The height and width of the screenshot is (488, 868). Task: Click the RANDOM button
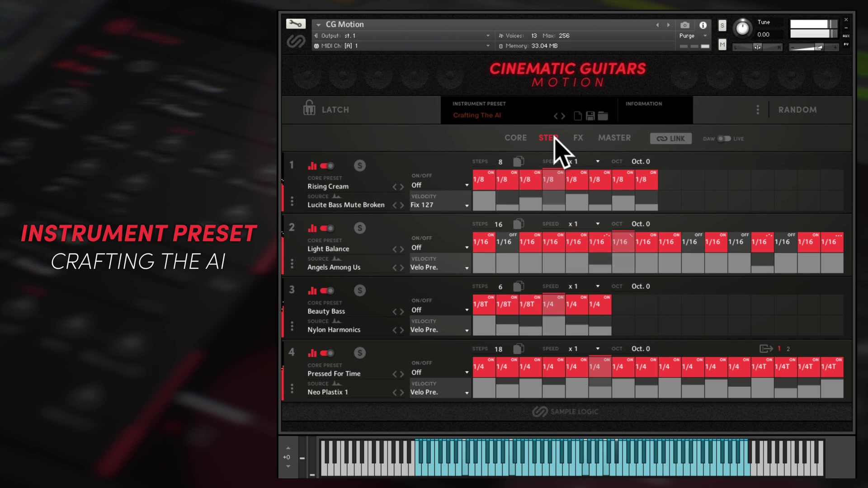tap(797, 110)
